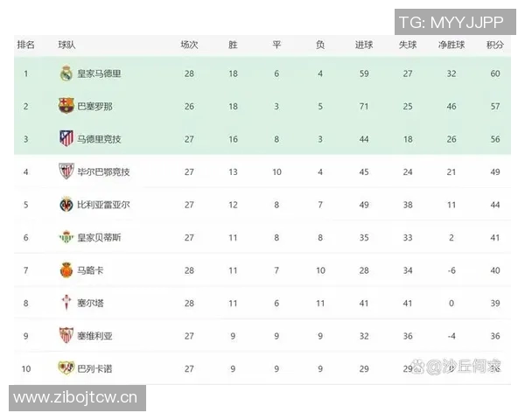
Task: Click the www.zibojtcw.cn website watermark
Action: pos(75,398)
